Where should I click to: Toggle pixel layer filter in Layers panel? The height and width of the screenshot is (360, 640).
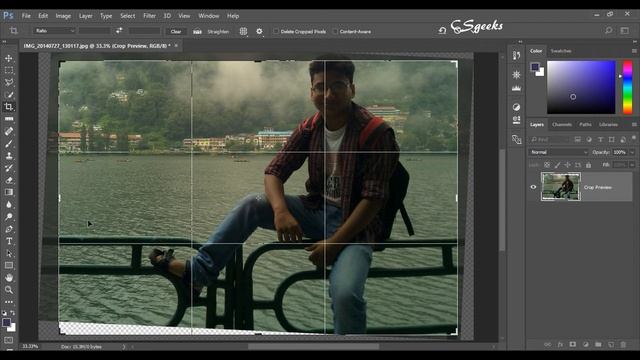[578, 140]
